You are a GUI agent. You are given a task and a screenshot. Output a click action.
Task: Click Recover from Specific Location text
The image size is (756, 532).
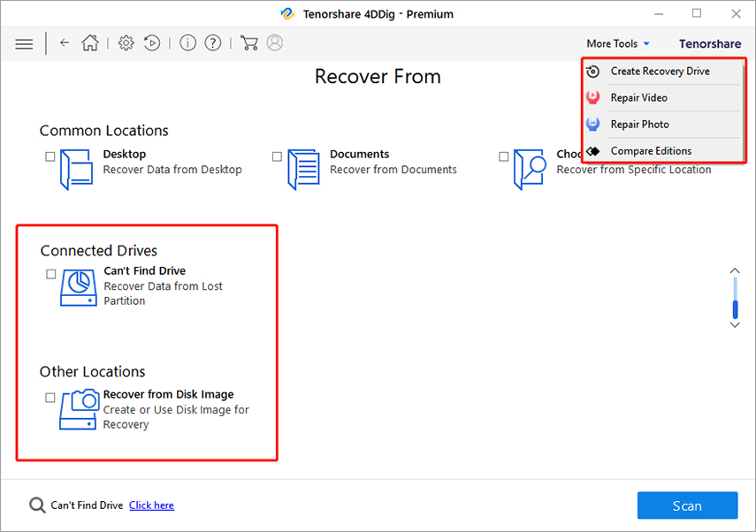[x=633, y=170]
